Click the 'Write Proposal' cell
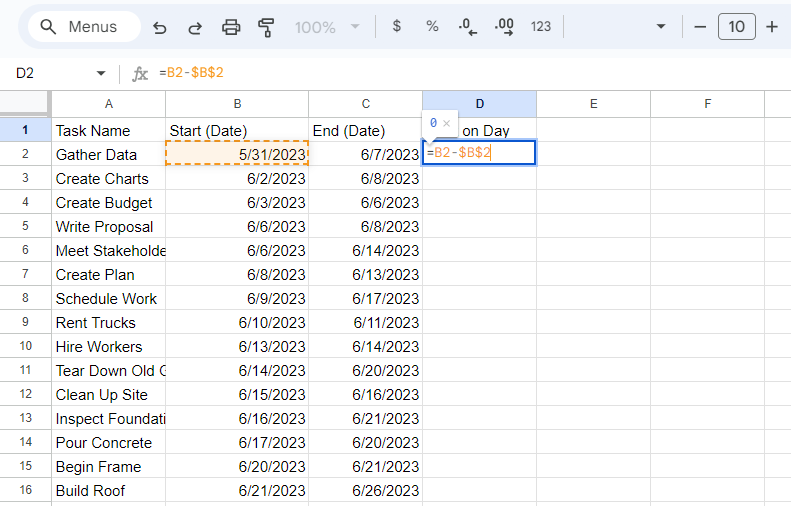Image resolution: width=791 pixels, height=506 pixels. 108,227
